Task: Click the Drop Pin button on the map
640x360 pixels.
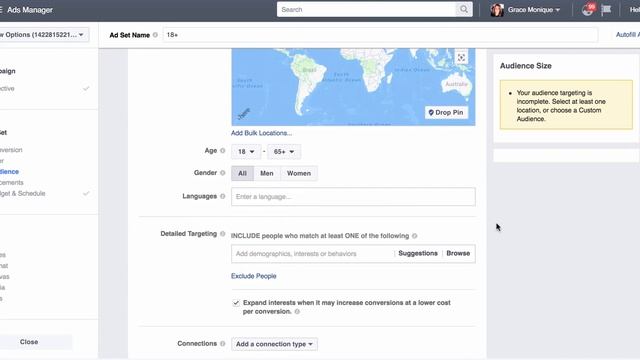Action: 447,112
